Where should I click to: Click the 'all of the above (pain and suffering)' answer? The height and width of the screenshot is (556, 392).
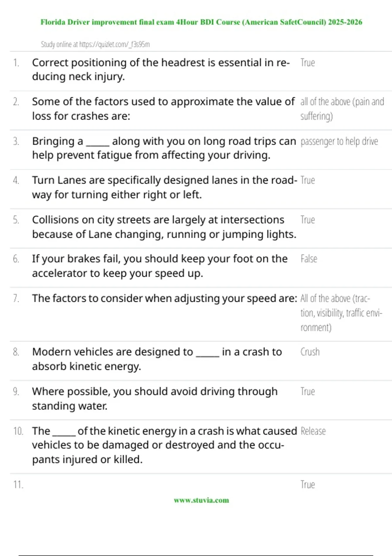tap(342, 109)
